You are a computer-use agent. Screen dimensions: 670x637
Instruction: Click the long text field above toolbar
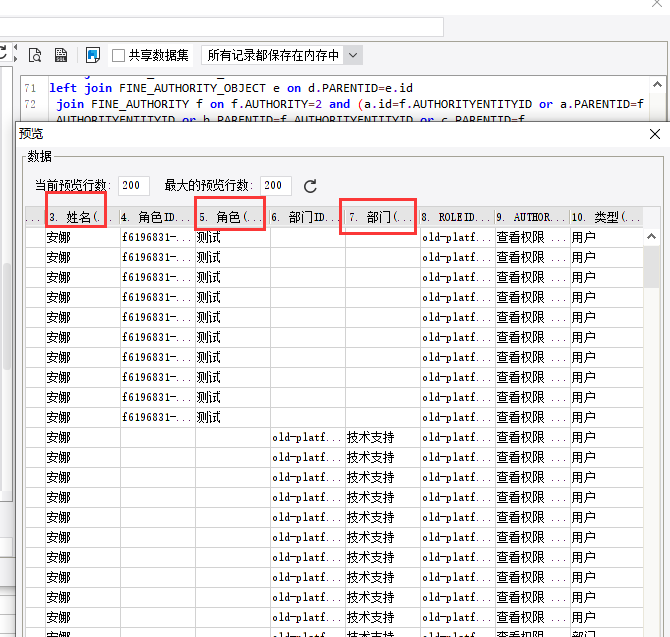[221, 27]
